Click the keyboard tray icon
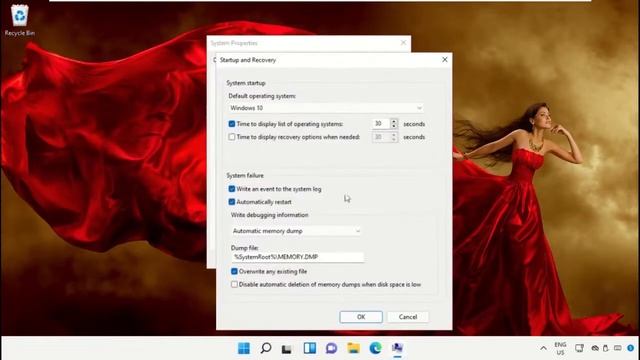 (x=618, y=348)
